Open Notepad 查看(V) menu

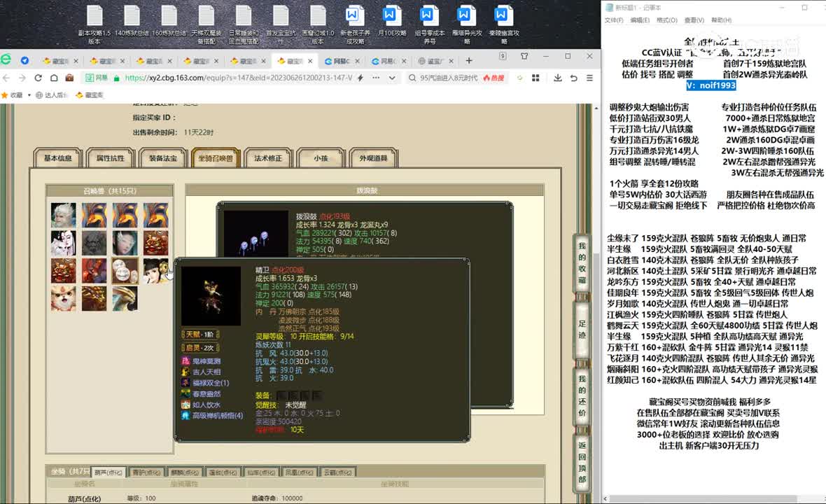[x=694, y=20]
